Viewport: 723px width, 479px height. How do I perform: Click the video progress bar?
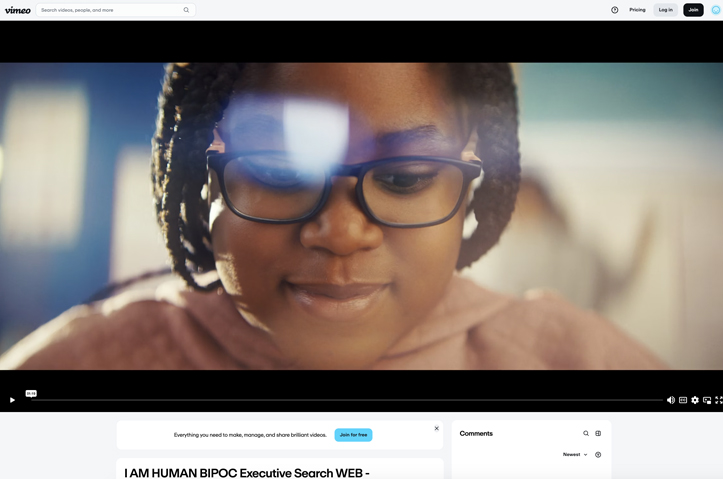click(347, 400)
